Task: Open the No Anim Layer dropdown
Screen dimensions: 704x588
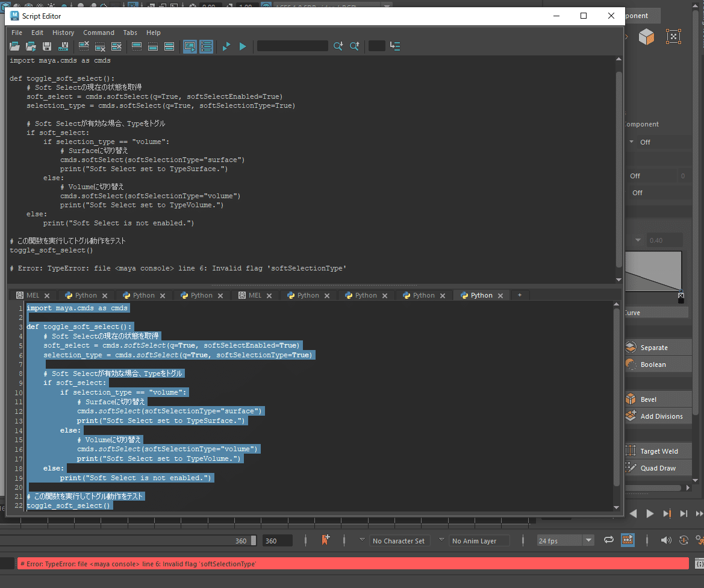Action: click(479, 540)
